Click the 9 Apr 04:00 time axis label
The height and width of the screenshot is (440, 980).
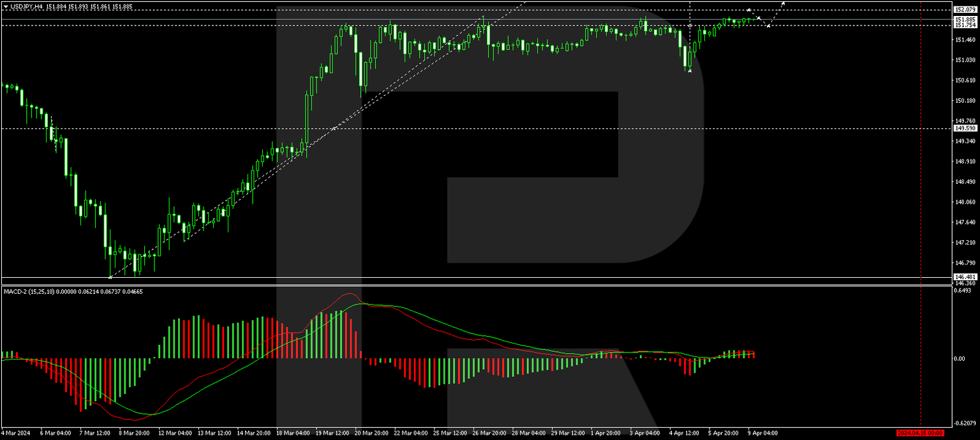(x=763, y=433)
